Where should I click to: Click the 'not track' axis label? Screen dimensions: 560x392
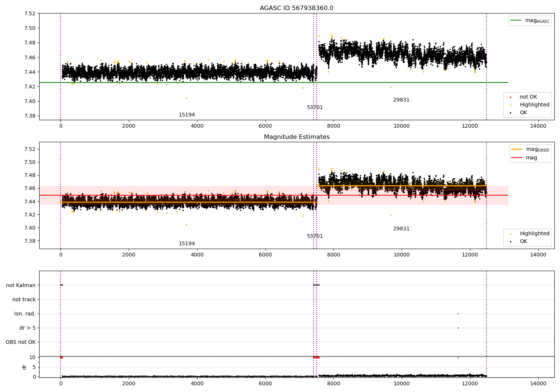pyautogui.click(x=24, y=300)
